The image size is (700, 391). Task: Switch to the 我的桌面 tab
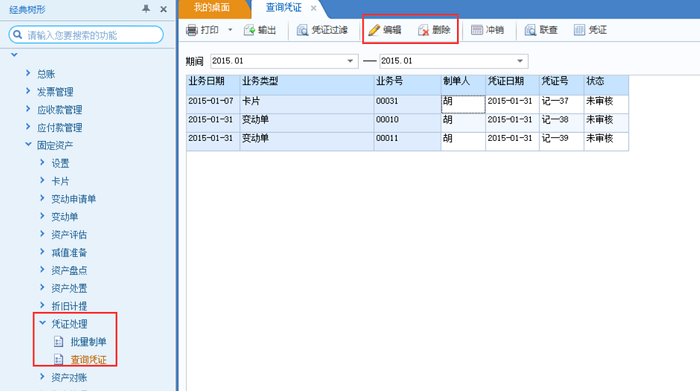click(212, 8)
